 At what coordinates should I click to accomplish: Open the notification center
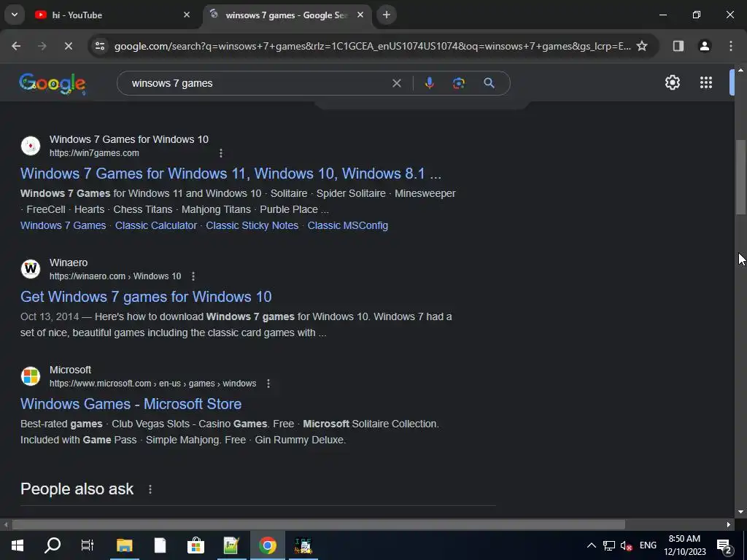[x=724, y=546]
